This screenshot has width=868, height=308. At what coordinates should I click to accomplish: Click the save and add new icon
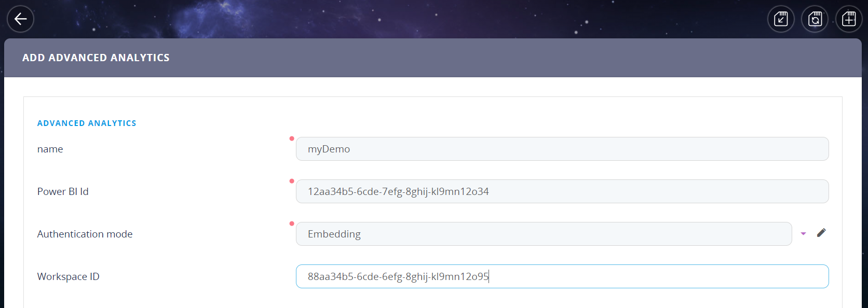click(849, 19)
